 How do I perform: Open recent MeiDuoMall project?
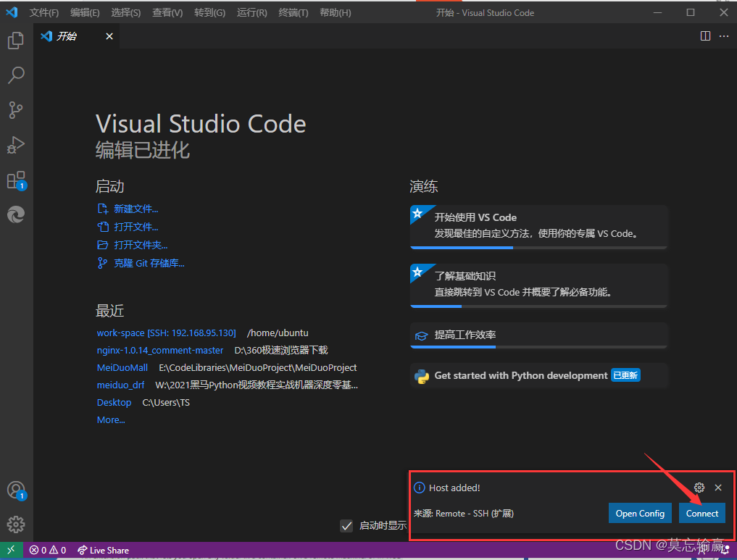pyautogui.click(x=122, y=367)
